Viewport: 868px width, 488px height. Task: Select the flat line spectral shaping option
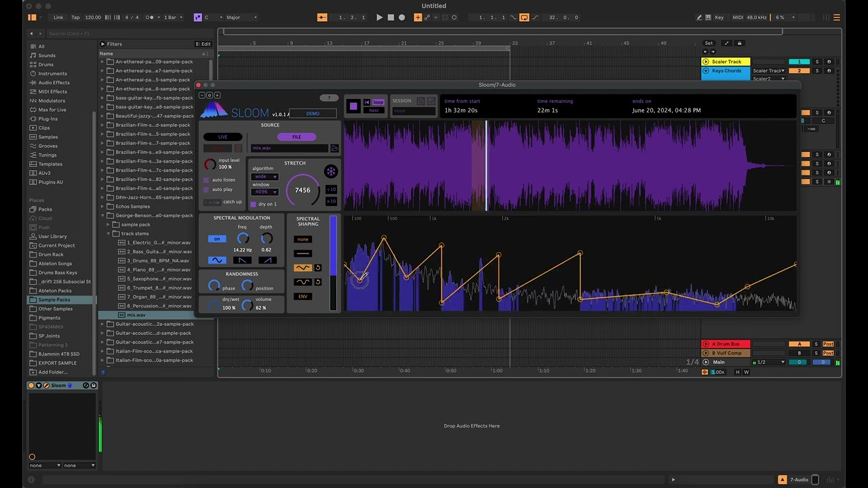(303, 253)
